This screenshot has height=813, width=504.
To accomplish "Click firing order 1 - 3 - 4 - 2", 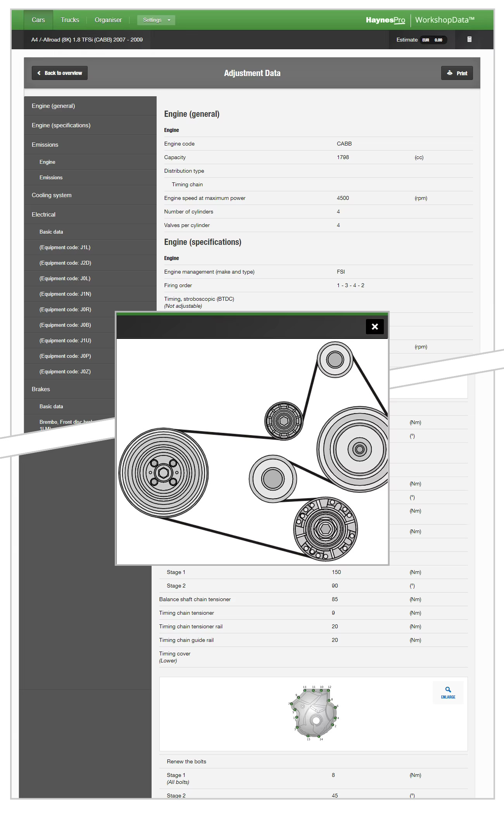I will click(x=350, y=285).
